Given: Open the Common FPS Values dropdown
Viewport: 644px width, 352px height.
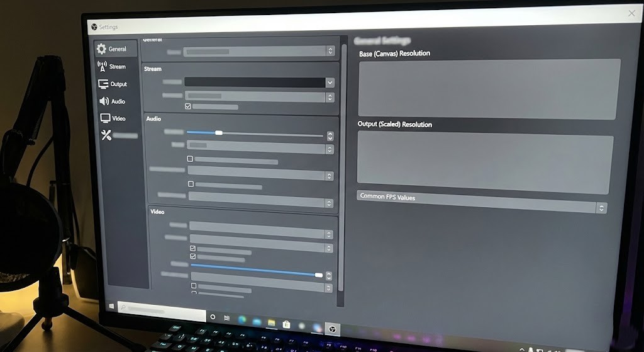Looking at the screenshot, I should coord(481,202).
